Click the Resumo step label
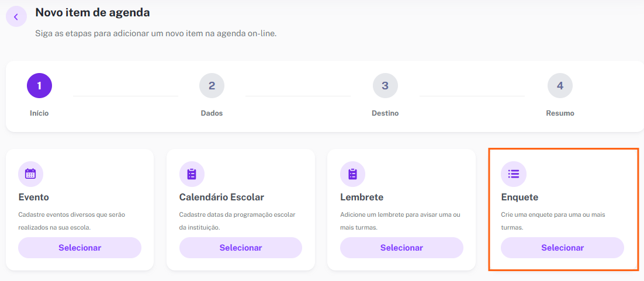Screen dimensions: 644x281 pos(560,113)
